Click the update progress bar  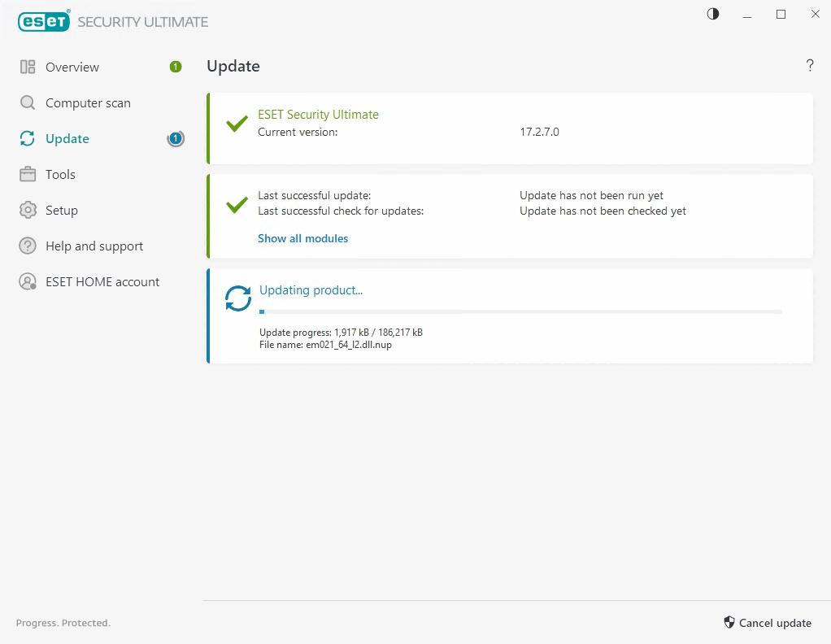tap(520, 311)
